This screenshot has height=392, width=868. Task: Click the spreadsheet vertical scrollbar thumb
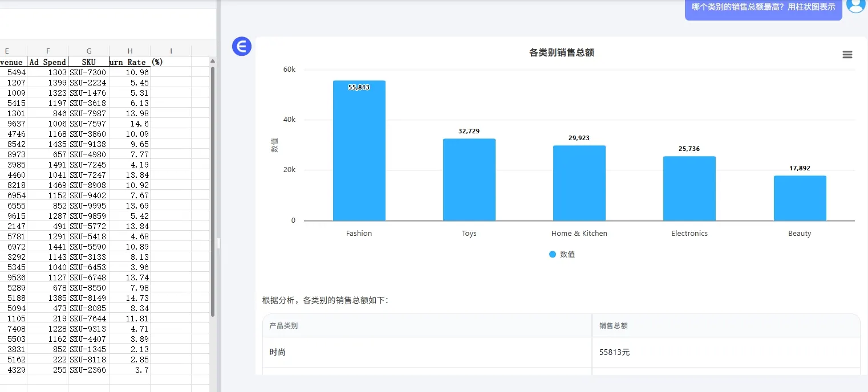tap(213, 191)
